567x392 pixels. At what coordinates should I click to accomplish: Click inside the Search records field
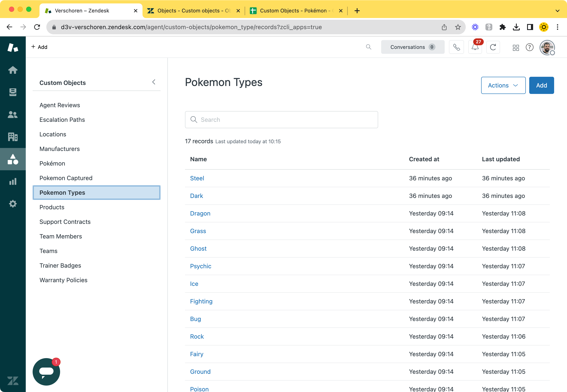tap(281, 120)
